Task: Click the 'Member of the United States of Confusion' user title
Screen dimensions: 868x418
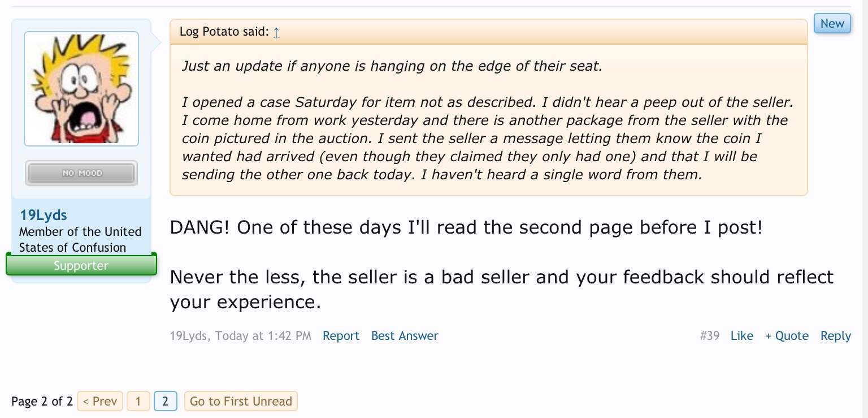Action: click(x=80, y=240)
